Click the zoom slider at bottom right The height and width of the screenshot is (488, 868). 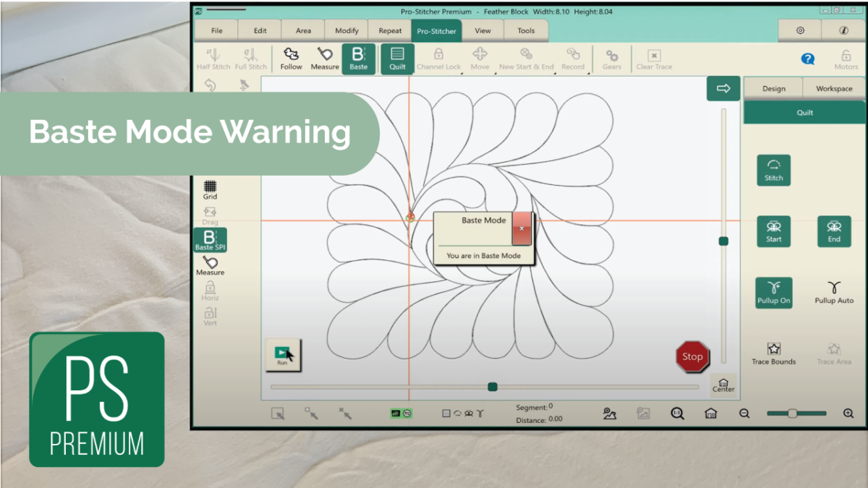(x=793, y=414)
